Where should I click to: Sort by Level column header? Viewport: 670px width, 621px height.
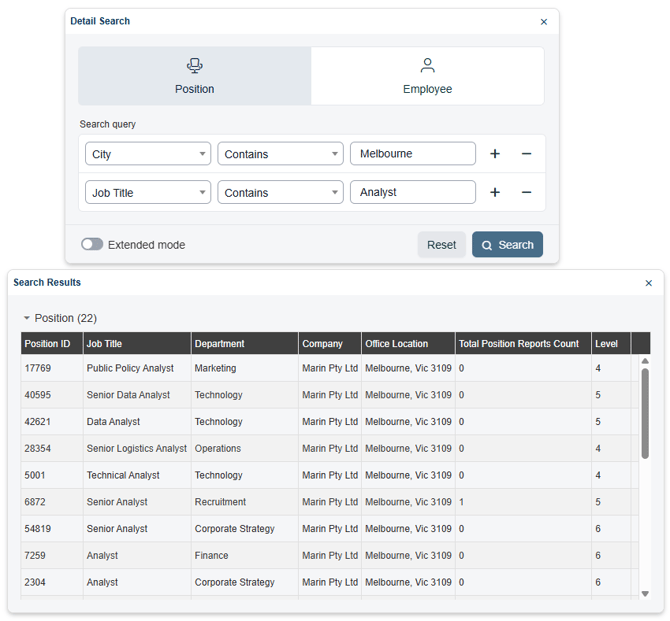tap(611, 344)
